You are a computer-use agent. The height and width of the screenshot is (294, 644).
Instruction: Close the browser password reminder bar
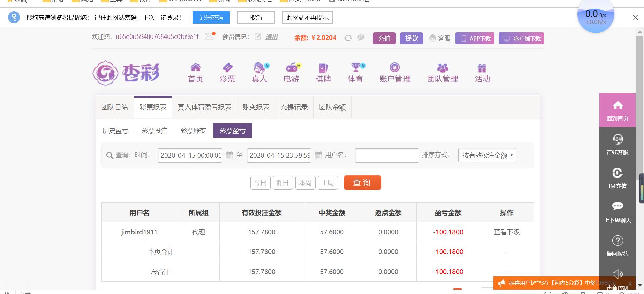click(x=635, y=17)
